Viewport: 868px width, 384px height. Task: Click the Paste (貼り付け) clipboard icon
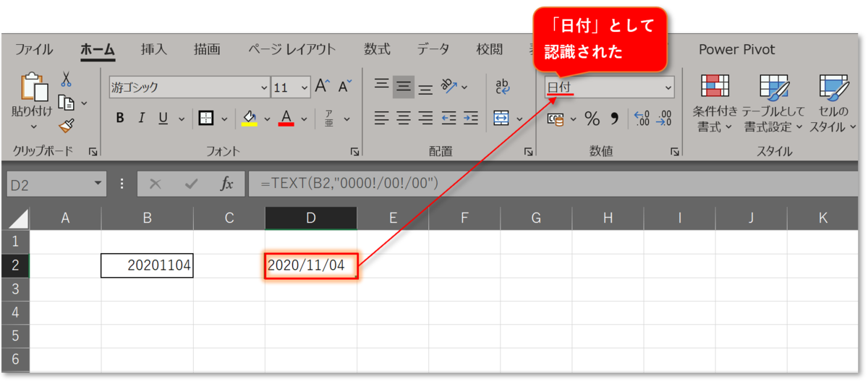(33, 87)
